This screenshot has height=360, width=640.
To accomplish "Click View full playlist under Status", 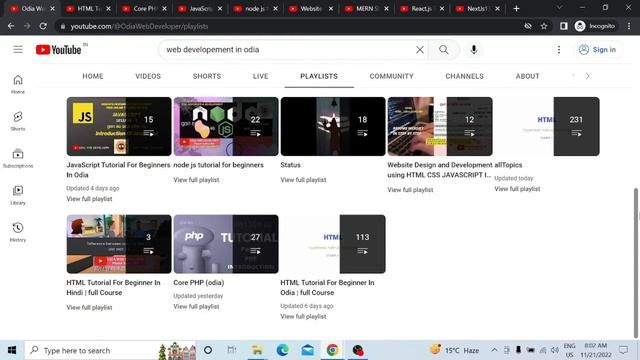I will tap(303, 180).
